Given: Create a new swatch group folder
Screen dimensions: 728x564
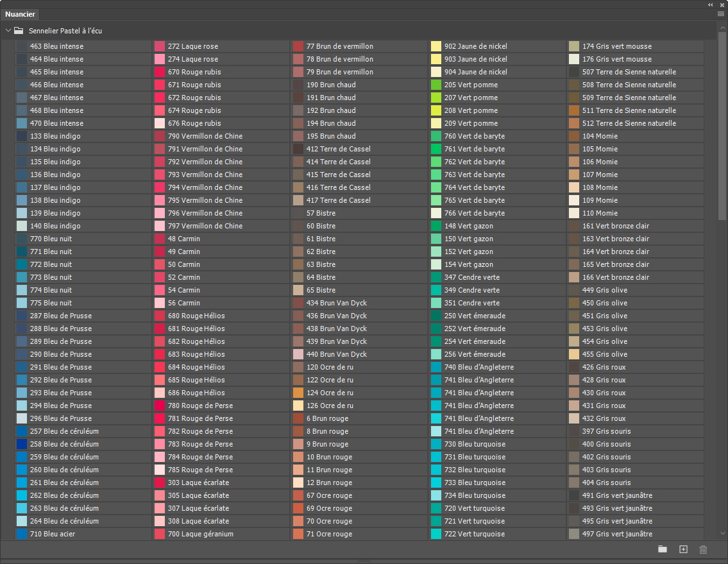Looking at the screenshot, I should click(x=663, y=549).
